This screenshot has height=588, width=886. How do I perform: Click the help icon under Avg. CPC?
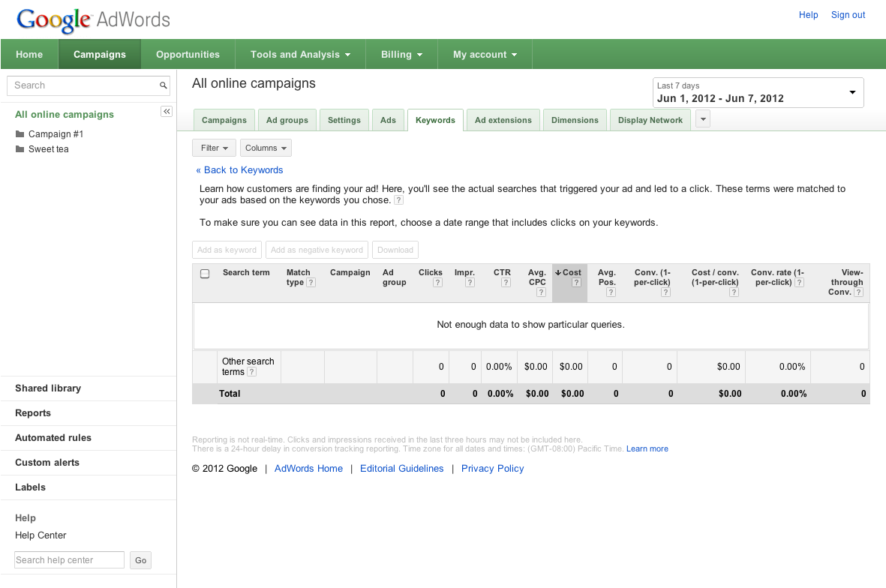(x=540, y=292)
